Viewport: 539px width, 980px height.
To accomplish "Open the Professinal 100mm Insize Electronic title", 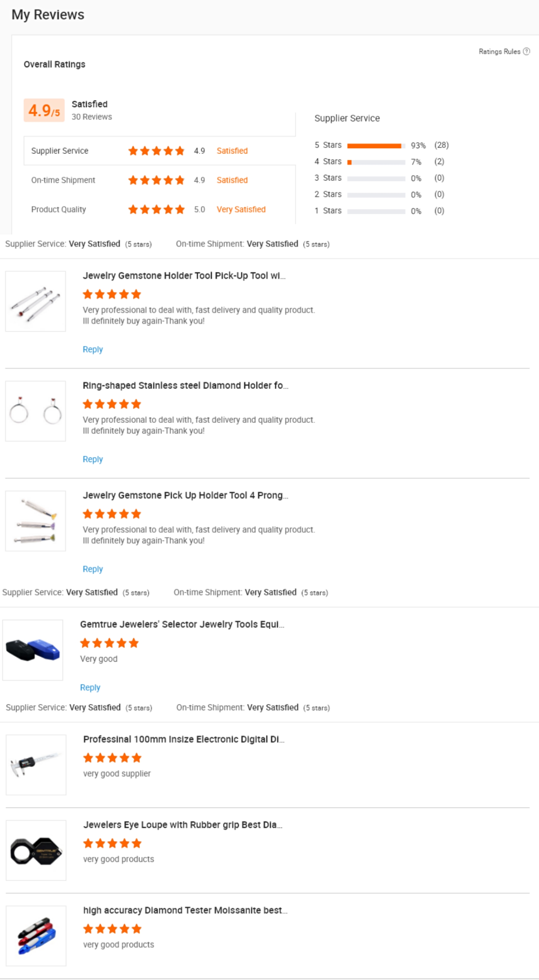I will 184,739.
